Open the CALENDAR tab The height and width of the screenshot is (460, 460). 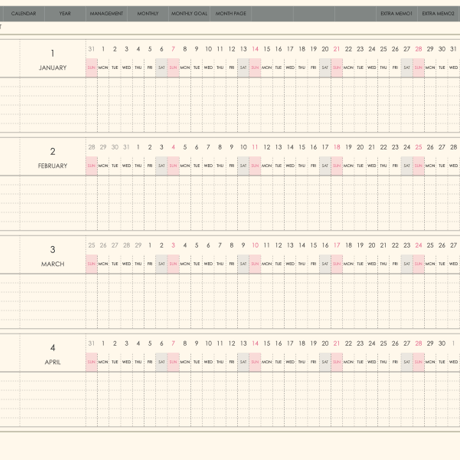23,14
